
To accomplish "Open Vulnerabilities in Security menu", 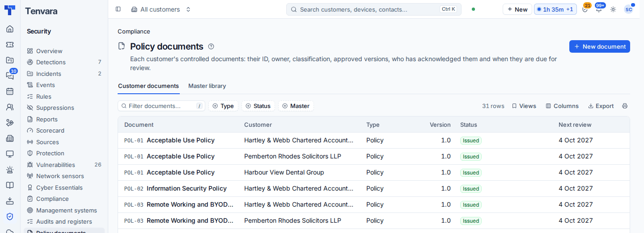I will (64, 165).
